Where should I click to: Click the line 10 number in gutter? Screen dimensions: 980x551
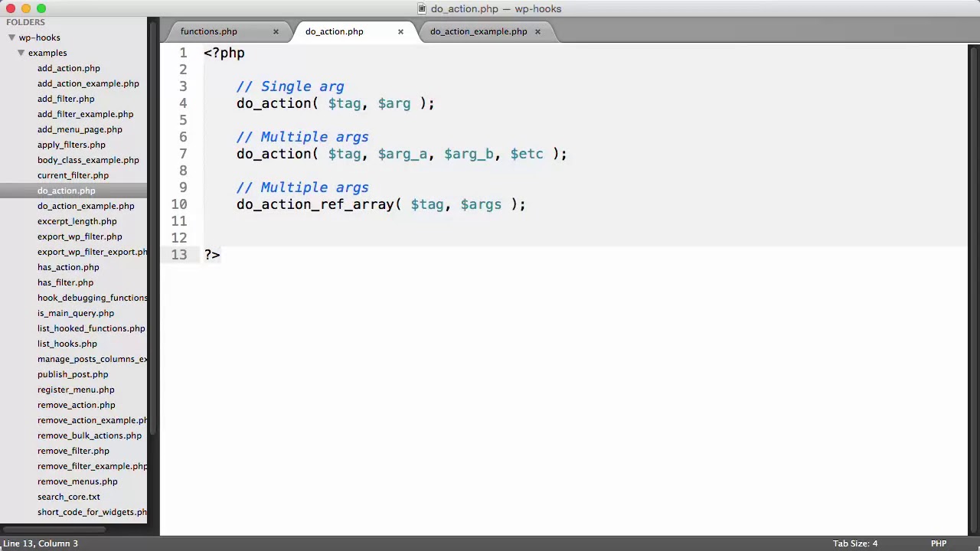pos(179,204)
